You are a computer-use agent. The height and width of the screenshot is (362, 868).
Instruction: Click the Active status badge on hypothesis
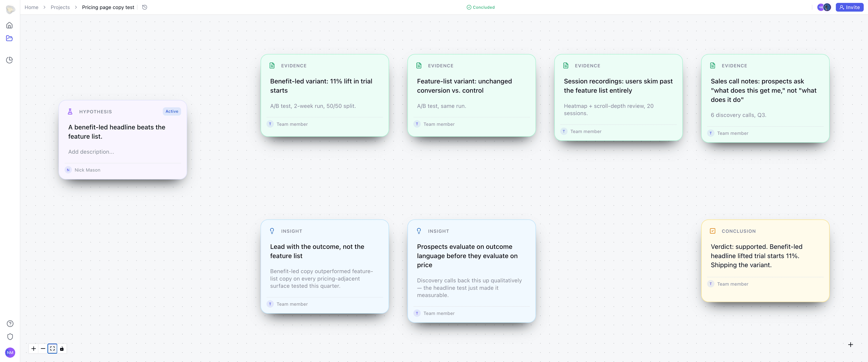point(172,111)
